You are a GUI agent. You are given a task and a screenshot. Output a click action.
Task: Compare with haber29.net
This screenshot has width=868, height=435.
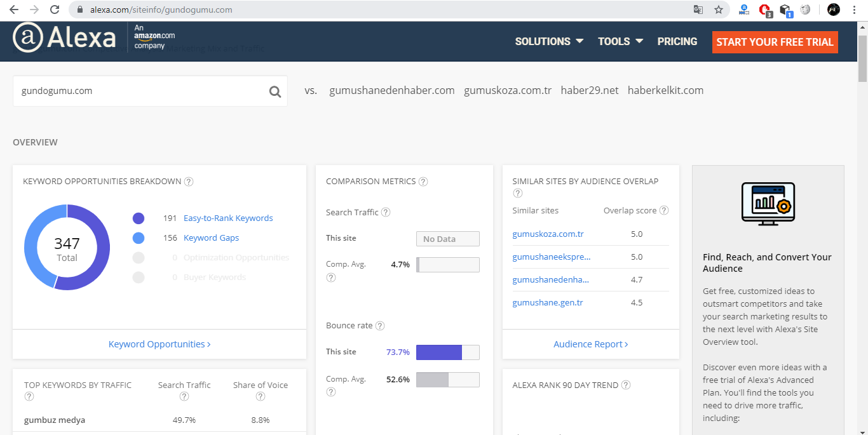[x=590, y=90]
